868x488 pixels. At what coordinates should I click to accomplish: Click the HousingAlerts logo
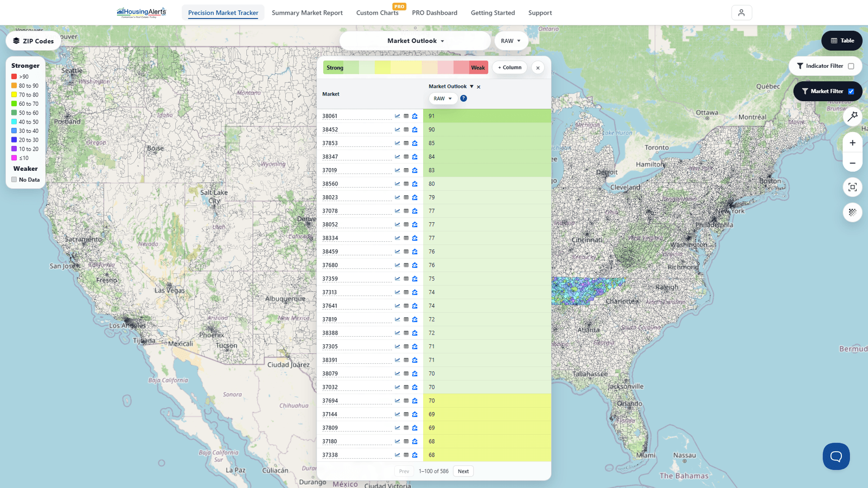142,12
